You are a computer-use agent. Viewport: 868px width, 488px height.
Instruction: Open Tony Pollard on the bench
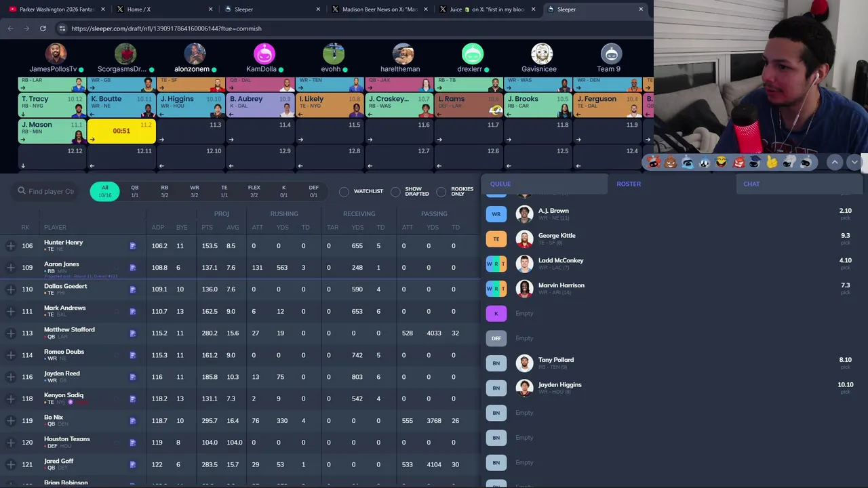pyautogui.click(x=556, y=360)
